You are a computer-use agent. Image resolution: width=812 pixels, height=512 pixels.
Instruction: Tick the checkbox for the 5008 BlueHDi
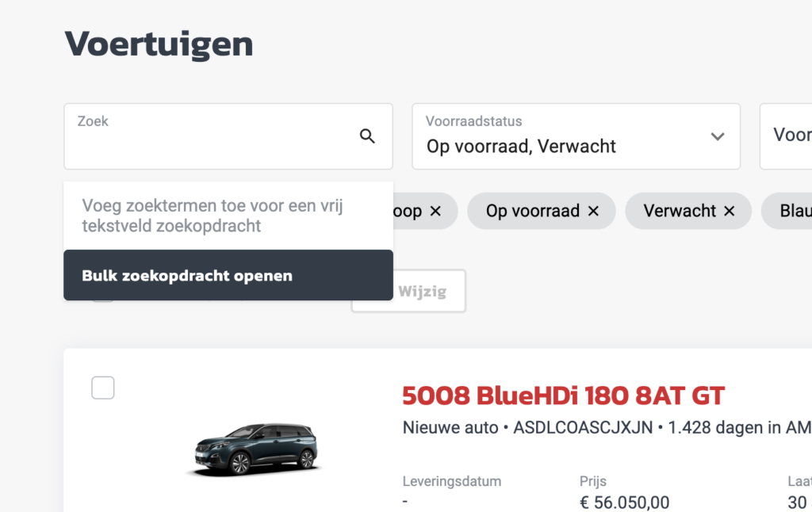(x=103, y=388)
